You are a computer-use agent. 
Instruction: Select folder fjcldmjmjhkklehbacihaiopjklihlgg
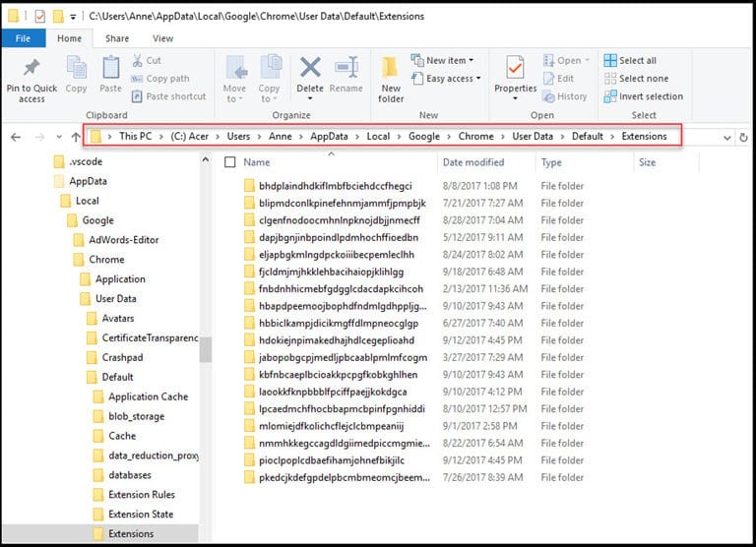coord(331,272)
